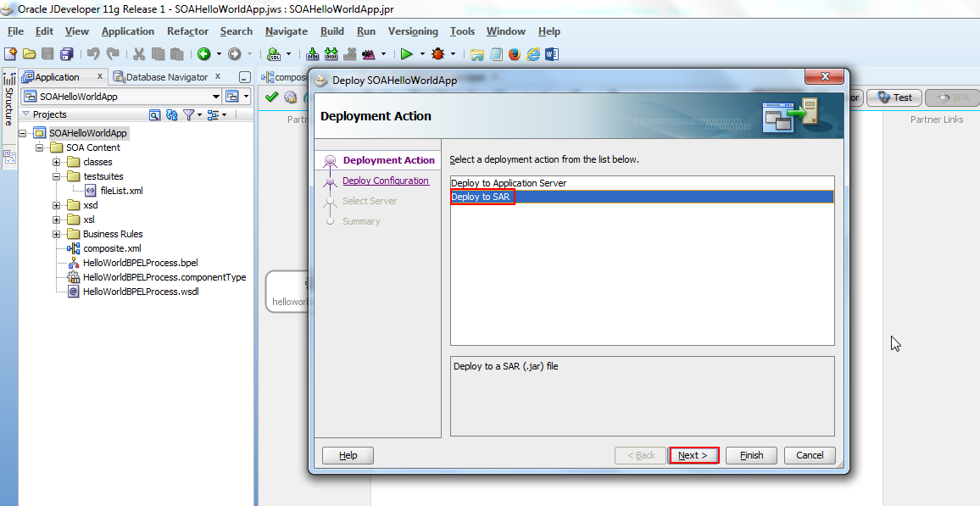Open the SOAHelloWorldApp application dropdown

coord(214,95)
